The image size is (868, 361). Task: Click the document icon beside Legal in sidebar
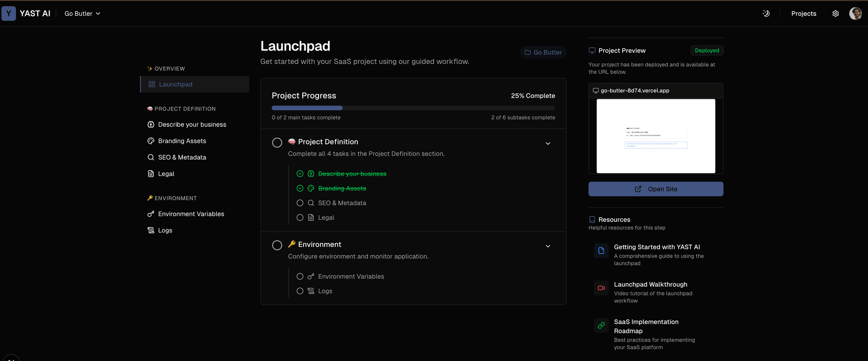coord(151,174)
